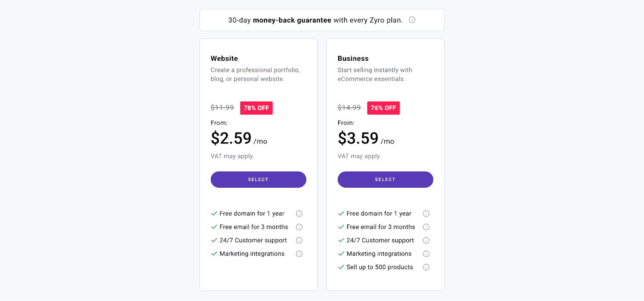Click the checkmark beside Sell up to 500 products
The width and height of the screenshot is (644, 301).
[x=341, y=267]
